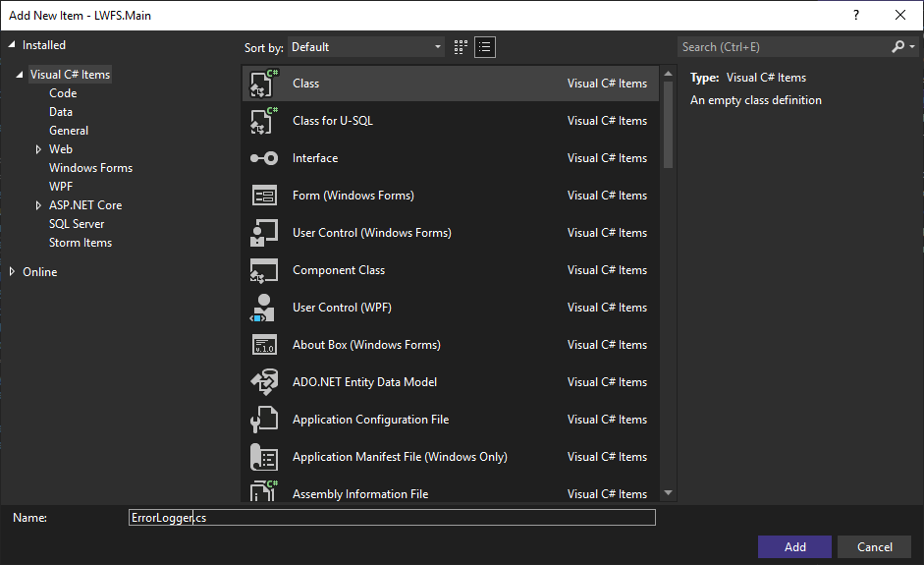
Task: Click the template list scrollbar thumb
Action: [x=668, y=125]
